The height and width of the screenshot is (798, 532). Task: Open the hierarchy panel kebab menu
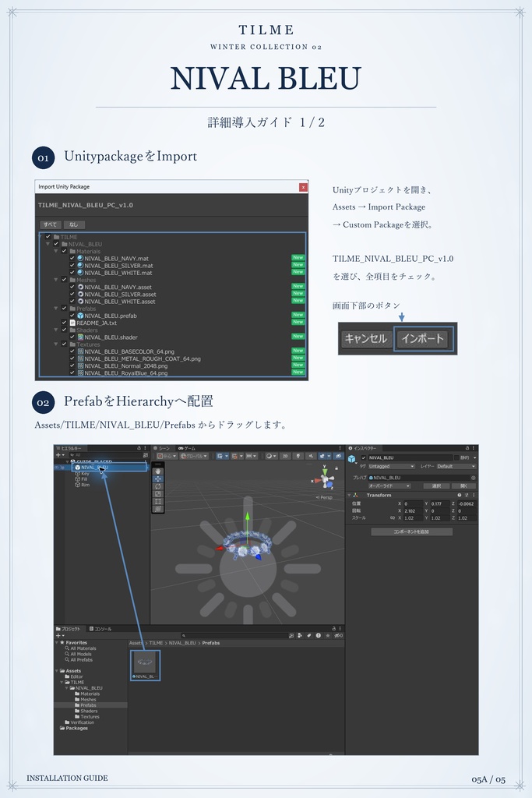[145, 448]
